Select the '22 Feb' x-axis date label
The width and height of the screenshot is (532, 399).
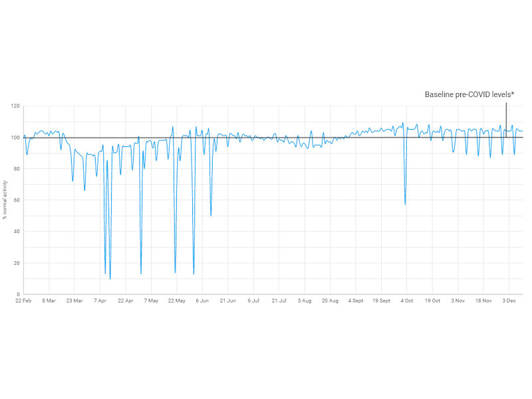coord(23,301)
